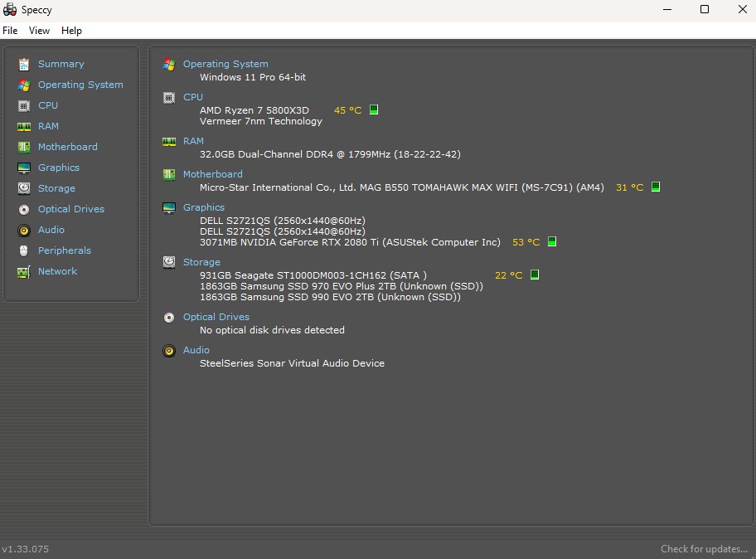Screen dimensions: 756x559
Task: Click the Operating System flag icon in sidebar
Action: [24, 85]
